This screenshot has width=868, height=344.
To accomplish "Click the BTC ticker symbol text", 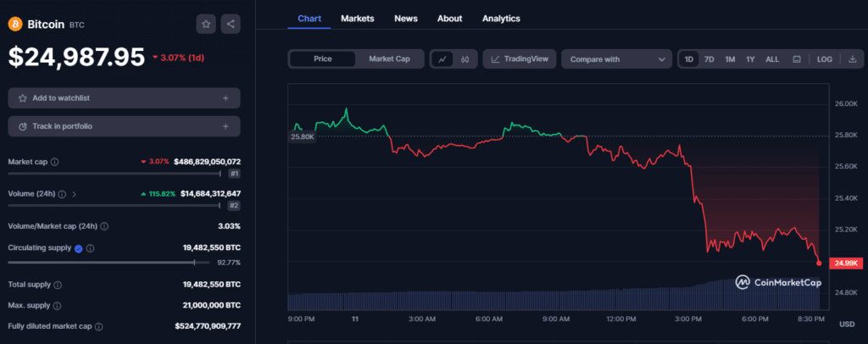I will (77, 25).
